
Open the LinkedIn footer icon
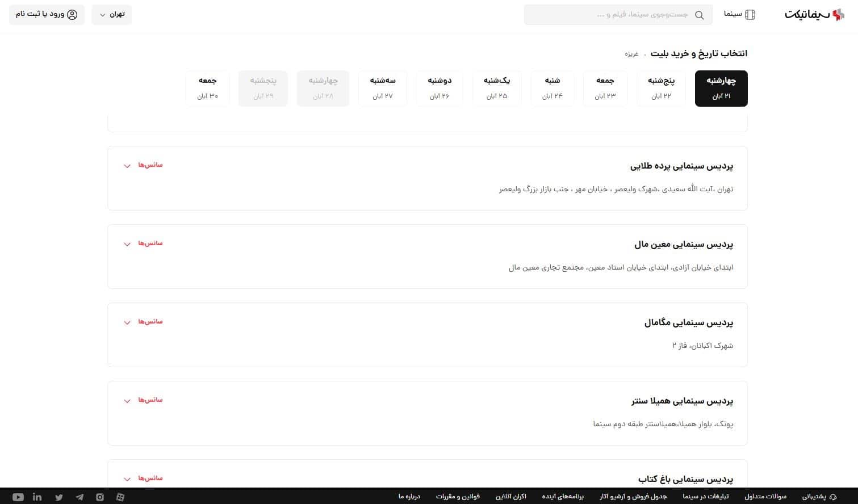[37, 497]
